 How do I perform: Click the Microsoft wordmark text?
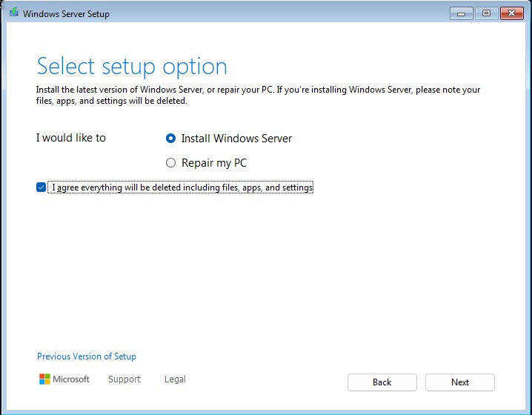71,379
